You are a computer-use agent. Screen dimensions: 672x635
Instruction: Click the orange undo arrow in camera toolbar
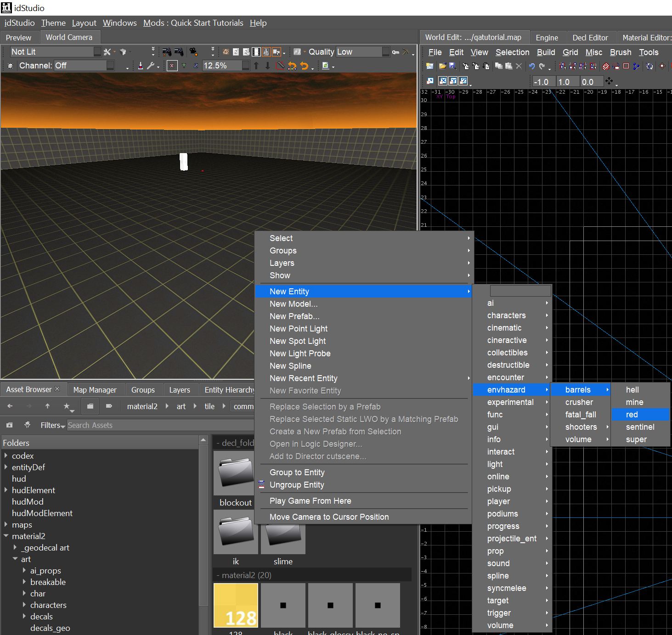(304, 66)
